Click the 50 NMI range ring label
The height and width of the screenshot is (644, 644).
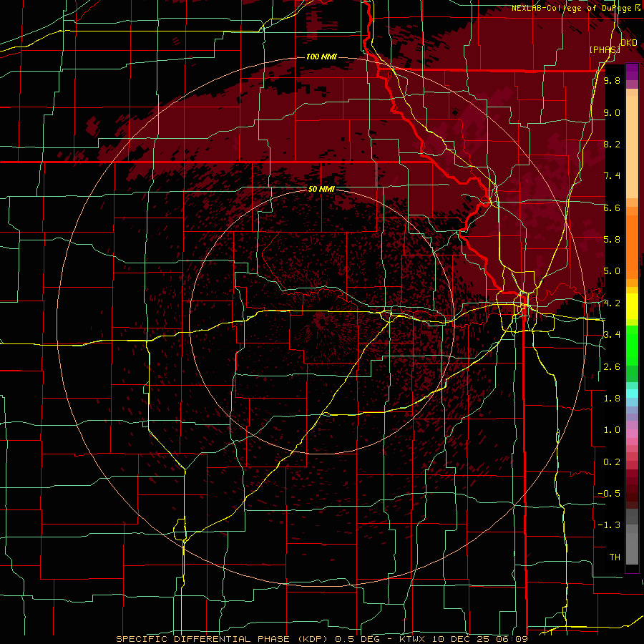point(321,189)
